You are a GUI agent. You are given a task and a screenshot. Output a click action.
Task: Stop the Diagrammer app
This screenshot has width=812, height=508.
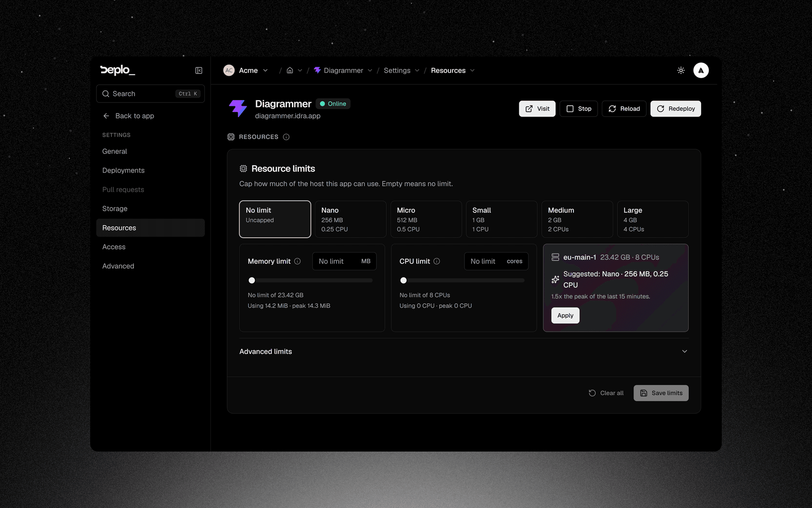click(578, 109)
